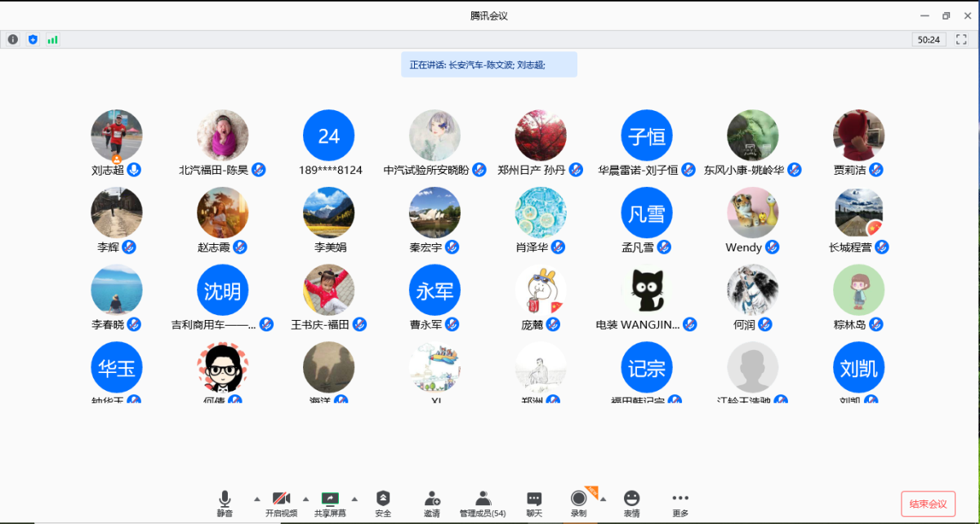This screenshot has width=980, height=524.
Task: Toggle the 录制 recording button
Action: 578,499
